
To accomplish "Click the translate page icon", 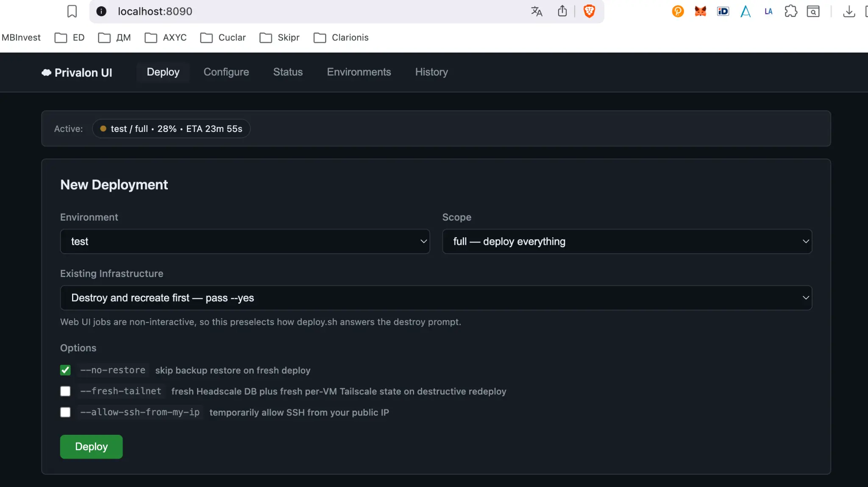I will tap(536, 11).
